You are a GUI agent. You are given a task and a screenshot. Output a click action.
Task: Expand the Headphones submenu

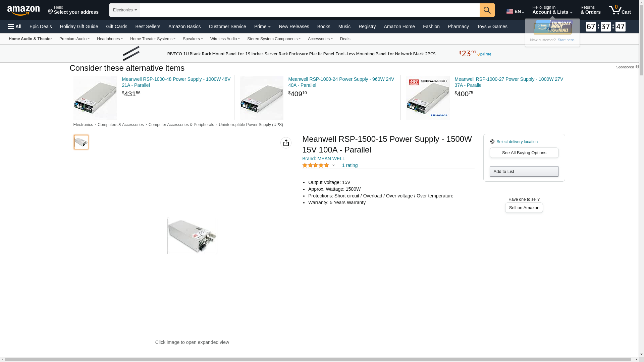(x=110, y=39)
